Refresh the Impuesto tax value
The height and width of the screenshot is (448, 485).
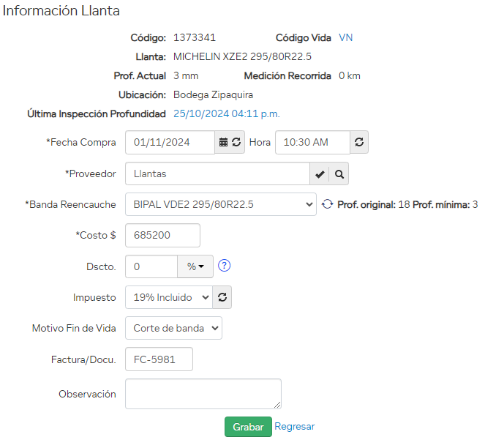(x=223, y=297)
